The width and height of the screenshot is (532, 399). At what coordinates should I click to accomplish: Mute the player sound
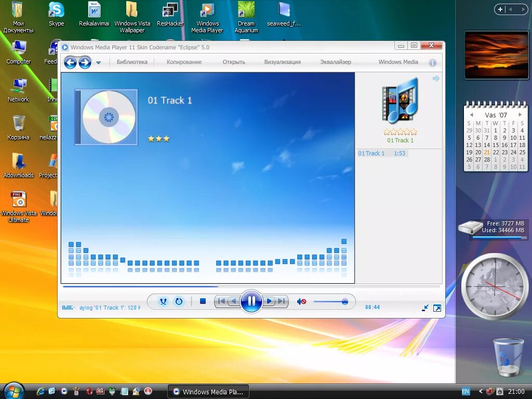pos(302,301)
